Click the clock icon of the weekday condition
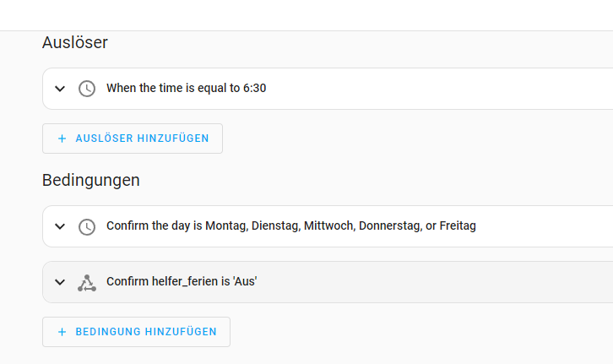613x364 pixels. (x=87, y=227)
